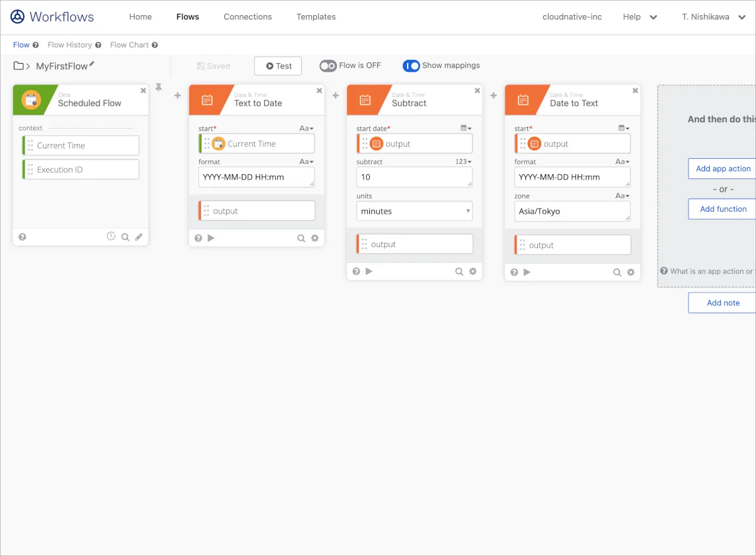The height and width of the screenshot is (556, 756).
Task: Open the Flows tab
Action: coord(188,17)
